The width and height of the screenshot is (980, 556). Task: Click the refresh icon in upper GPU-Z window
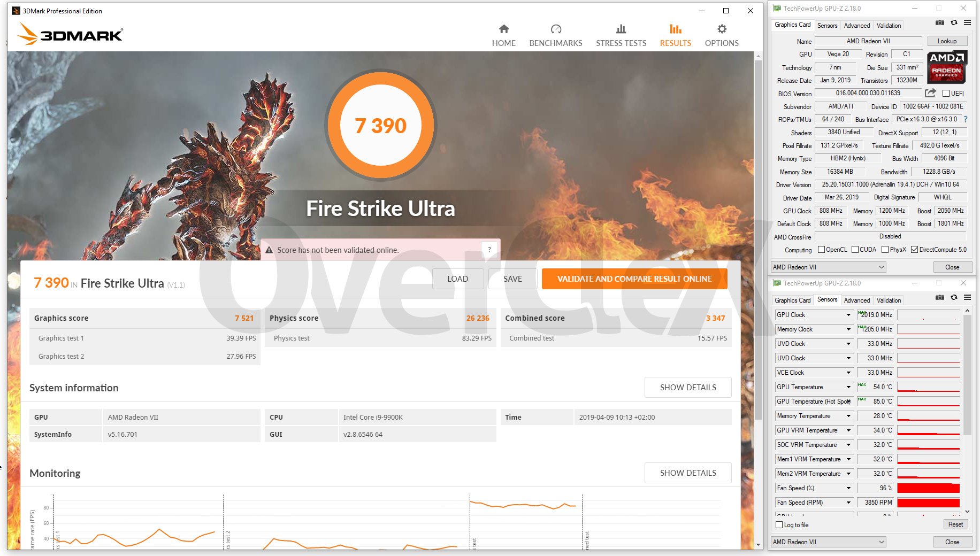[x=954, y=22]
